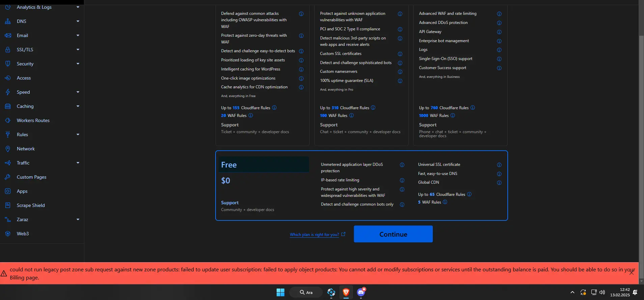Click the Workers Routes icon
644x300 pixels.
pos(8,120)
